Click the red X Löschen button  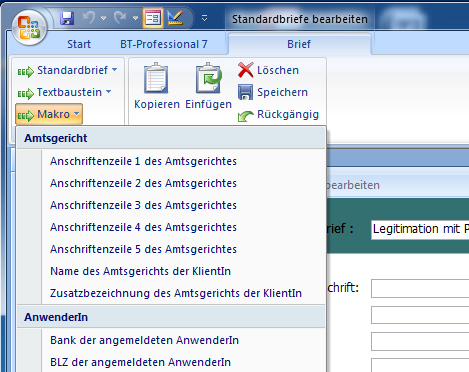pyautogui.click(x=269, y=70)
